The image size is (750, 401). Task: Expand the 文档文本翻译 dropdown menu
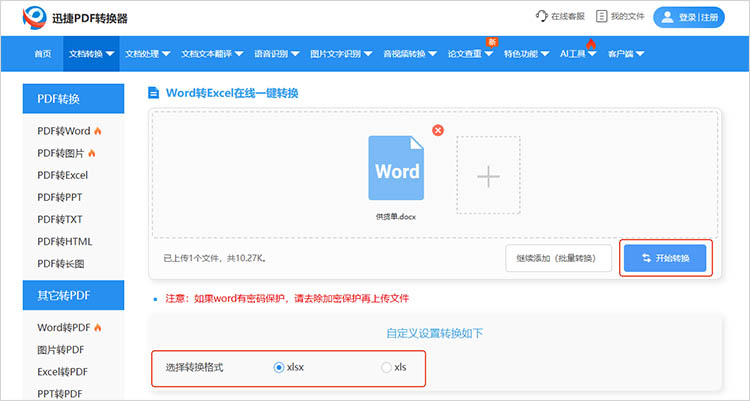coord(212,54)
